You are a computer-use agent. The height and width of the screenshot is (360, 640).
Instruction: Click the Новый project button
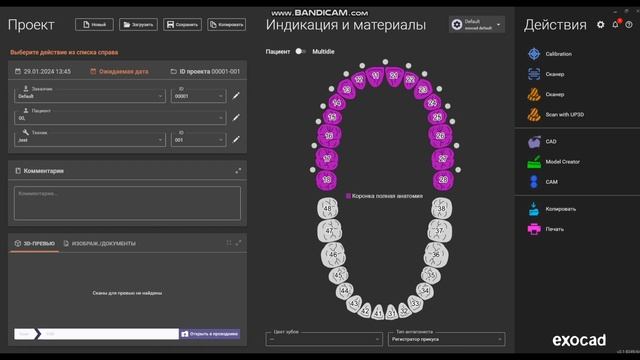pyautogui.click(x=94, y=24)
